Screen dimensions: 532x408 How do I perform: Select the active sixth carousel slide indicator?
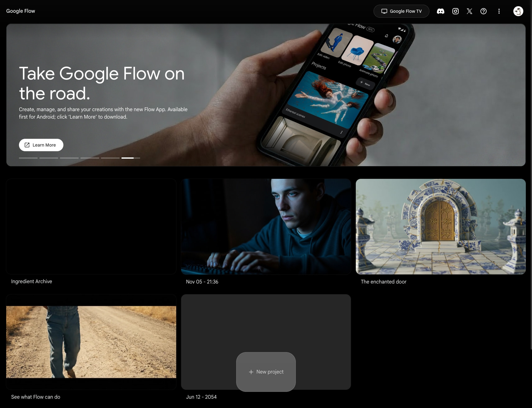pyautogui.click(x=131, y=158)
